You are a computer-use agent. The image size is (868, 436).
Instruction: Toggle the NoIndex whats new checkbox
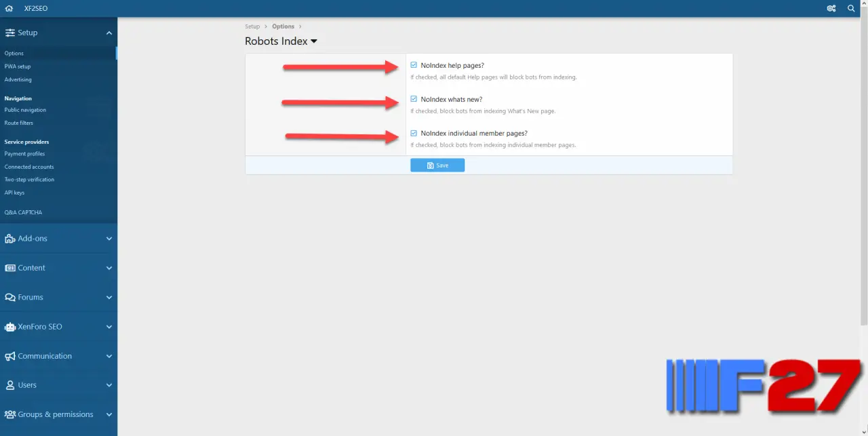pyautogui.click(x=414, y=99)
